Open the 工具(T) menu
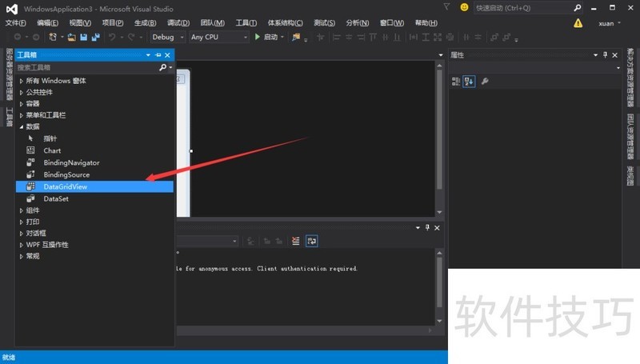 [246, 23]
